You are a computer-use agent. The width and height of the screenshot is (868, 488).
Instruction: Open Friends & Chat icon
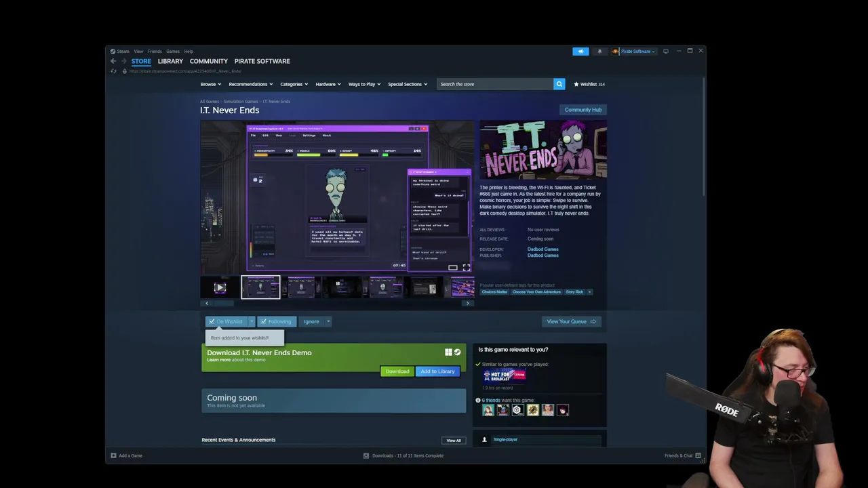(698, 455)
